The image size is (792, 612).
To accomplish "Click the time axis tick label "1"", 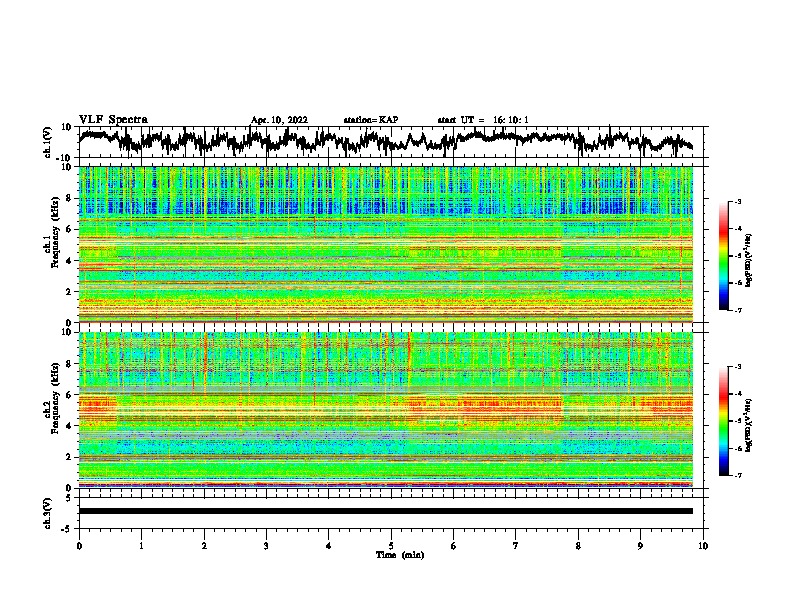I will pyautogui.click(x=141, y=546).
